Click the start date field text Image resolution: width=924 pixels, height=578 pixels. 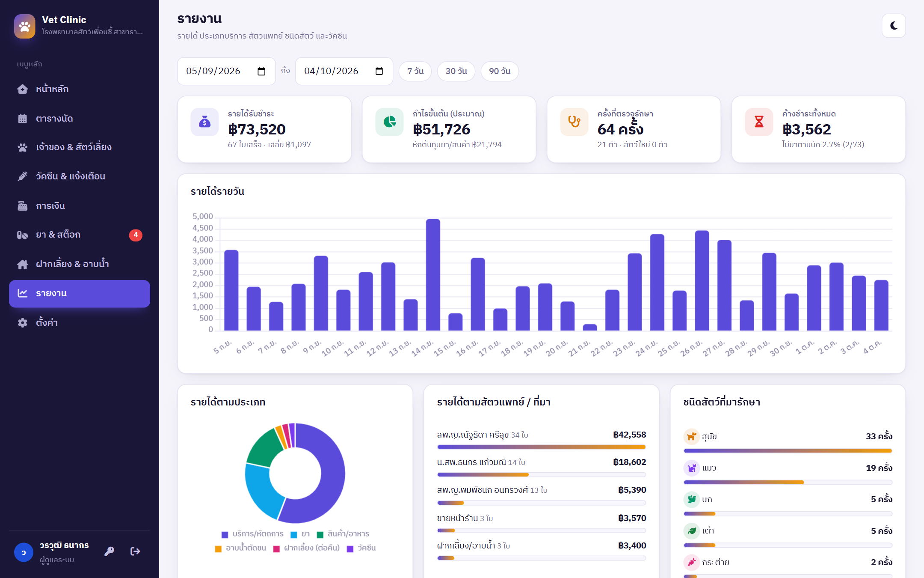click(x=213, y=71)
